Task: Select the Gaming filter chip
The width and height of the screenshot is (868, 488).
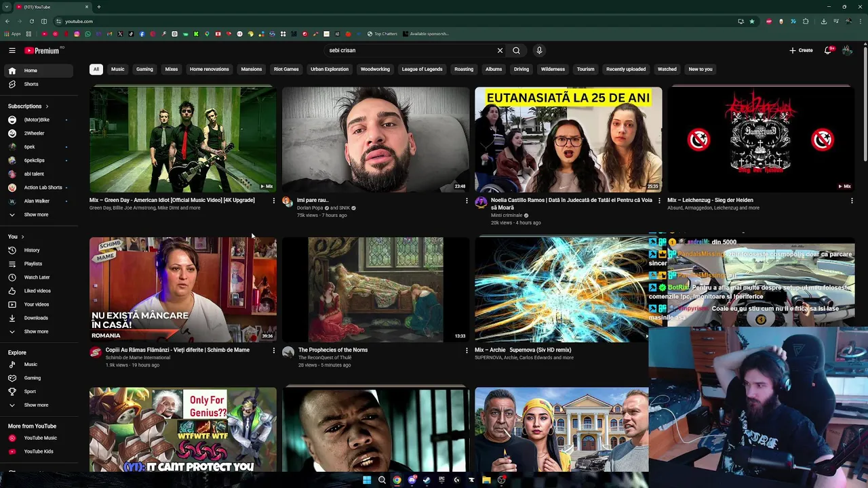Action: (x=144, y=69)
